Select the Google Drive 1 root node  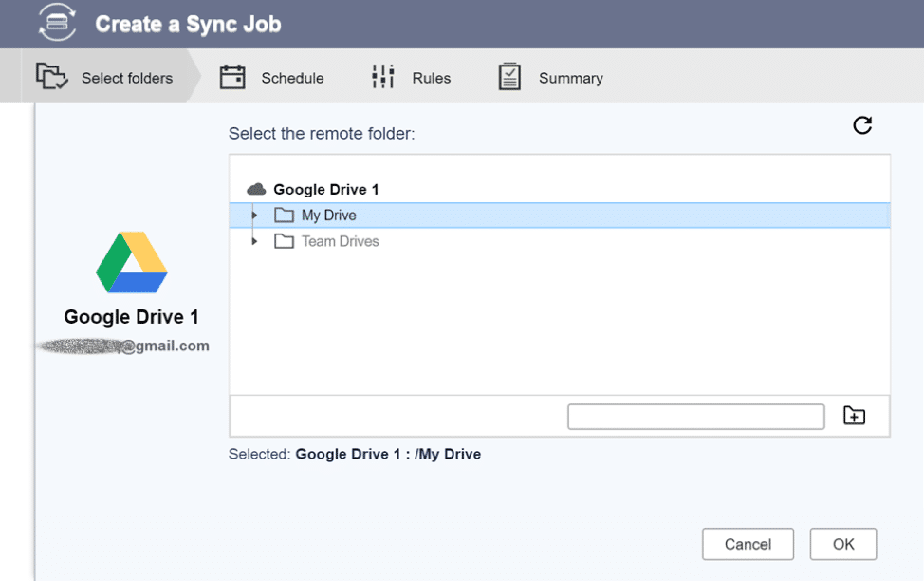pos(326,189)
